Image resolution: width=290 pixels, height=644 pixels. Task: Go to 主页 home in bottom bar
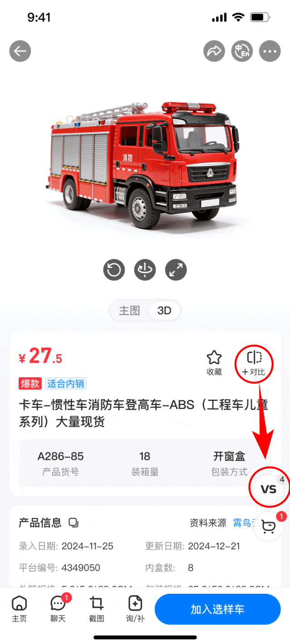(x=19, y=609)
